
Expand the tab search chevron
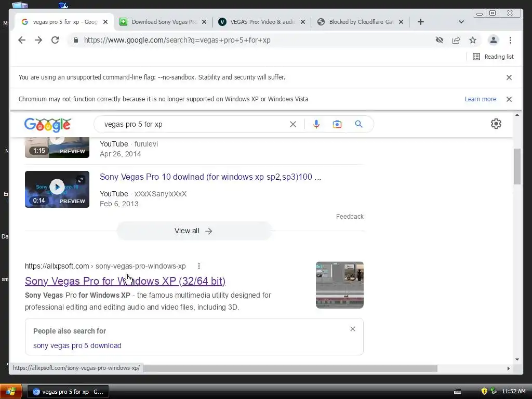point(461,22)
